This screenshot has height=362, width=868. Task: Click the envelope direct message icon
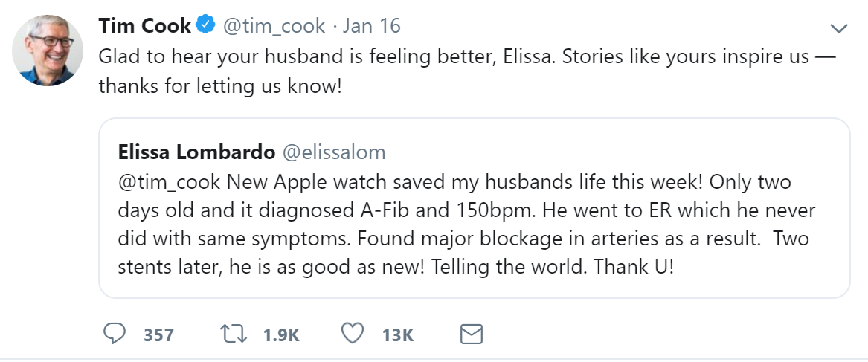[x=472, y=334]
